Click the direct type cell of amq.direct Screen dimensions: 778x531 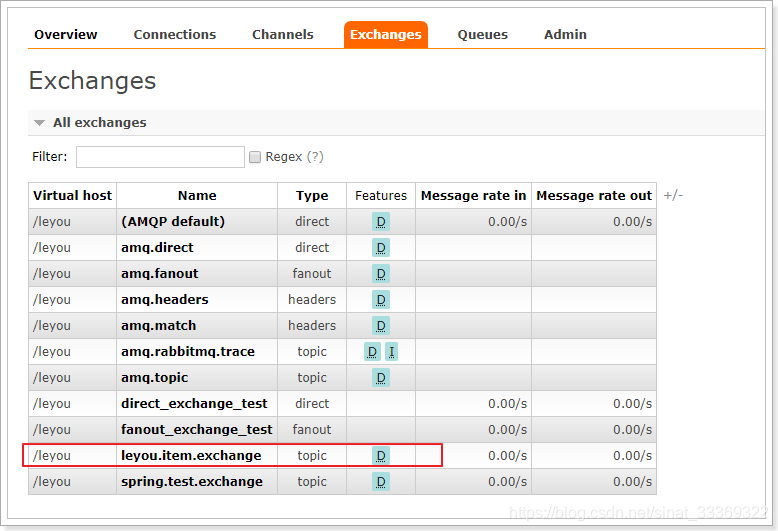312,248
